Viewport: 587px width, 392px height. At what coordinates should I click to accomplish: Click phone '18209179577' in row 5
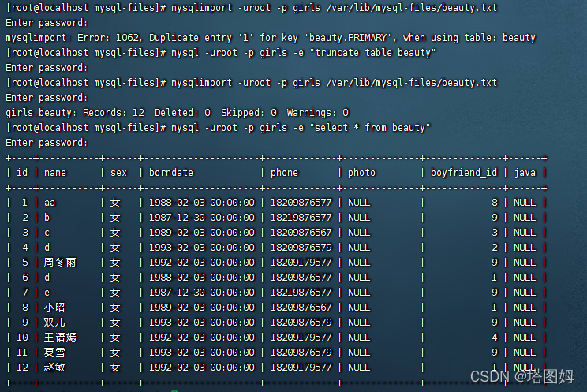click(x=301, y=263)
